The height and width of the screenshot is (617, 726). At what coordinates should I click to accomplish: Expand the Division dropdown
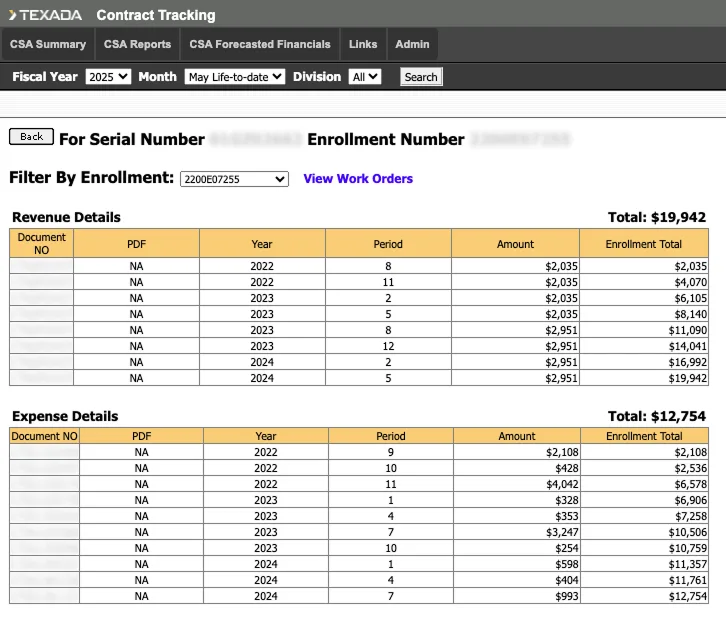coord(365,77)
